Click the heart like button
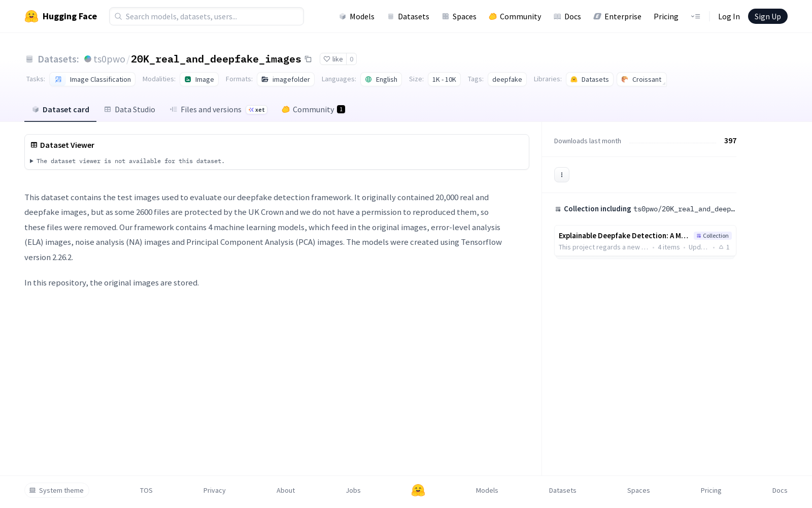 pos(333,59)
